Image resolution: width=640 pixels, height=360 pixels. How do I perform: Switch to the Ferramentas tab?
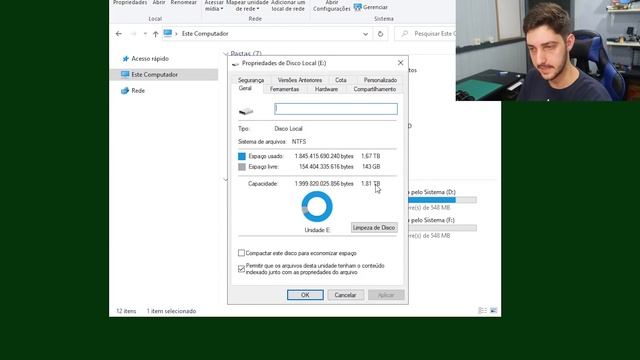(284, 89)
